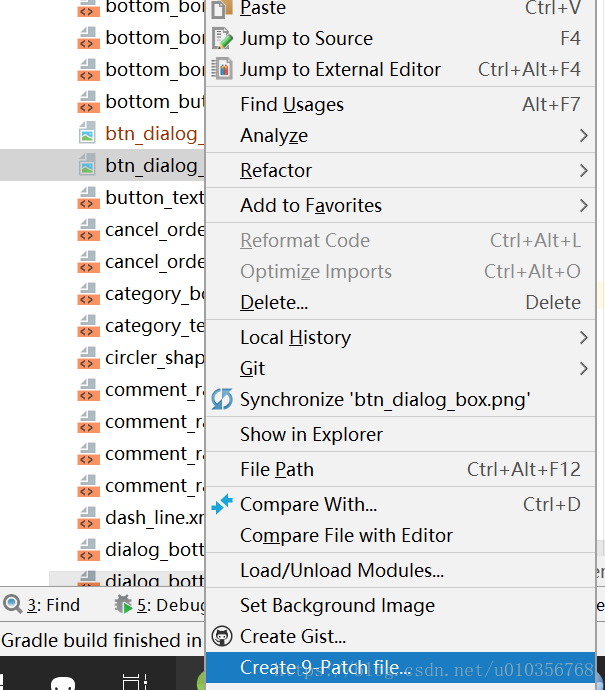Click the Jump to External Editor icon
Image resolution: width=605 pixels, height=690 pixels.
pos(222,69)
